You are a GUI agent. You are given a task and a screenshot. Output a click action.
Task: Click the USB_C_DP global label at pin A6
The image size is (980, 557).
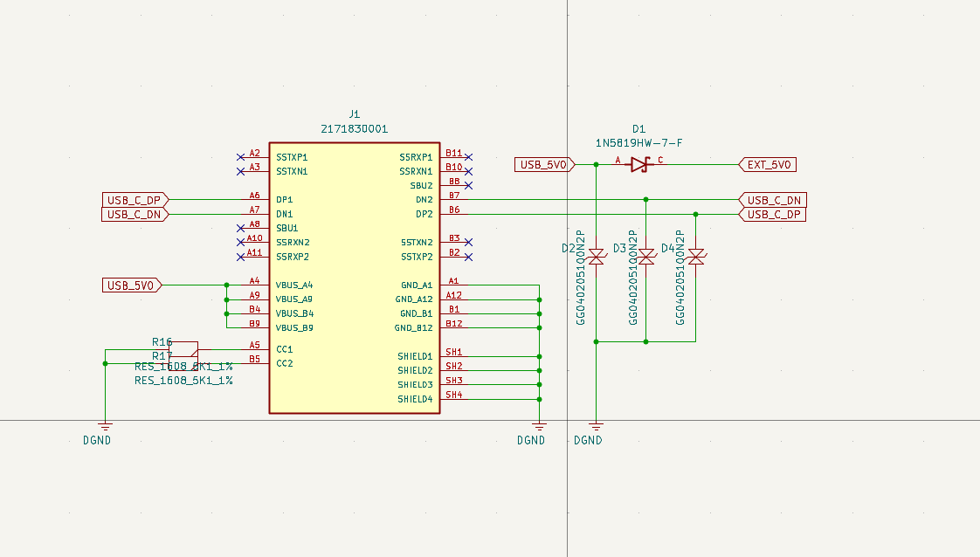pyautogui.click(x=135, y=200)
